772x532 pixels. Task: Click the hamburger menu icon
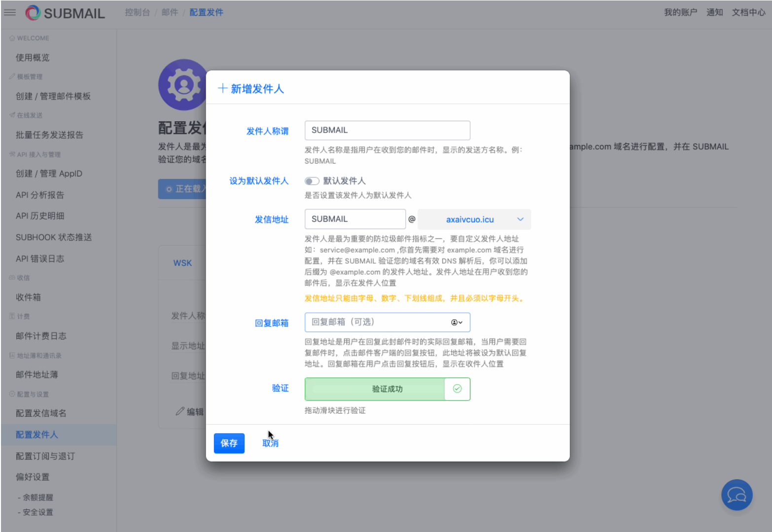click(10, 12)
